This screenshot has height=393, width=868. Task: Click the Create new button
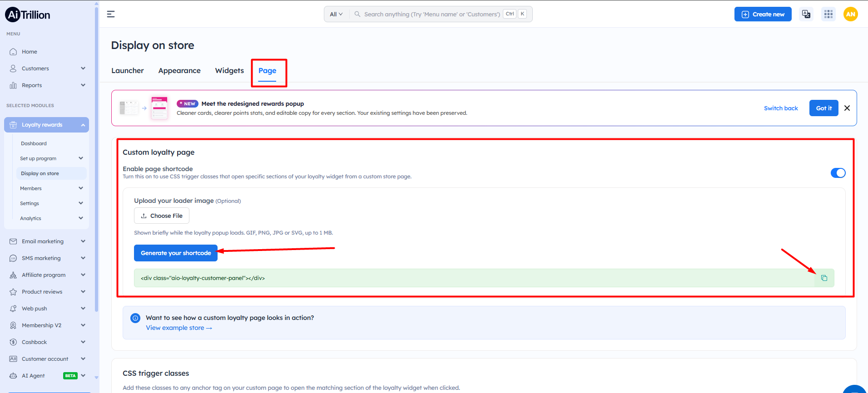763,14
